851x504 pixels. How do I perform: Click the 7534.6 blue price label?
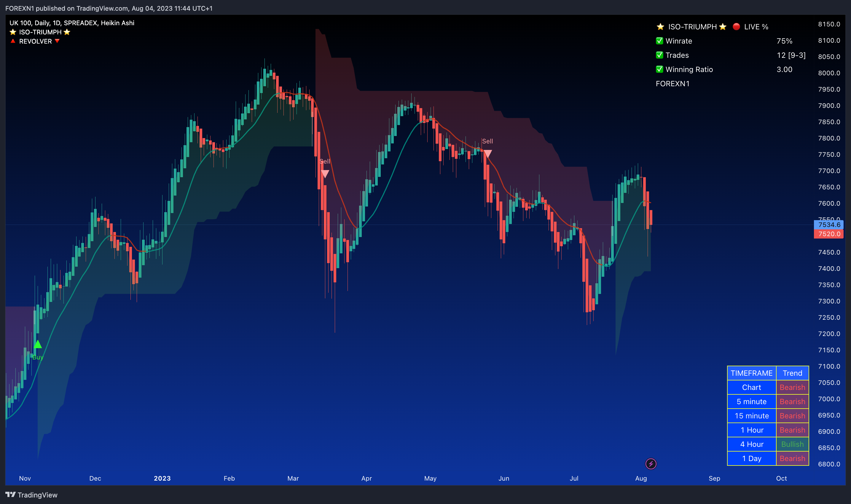(828, 225)
